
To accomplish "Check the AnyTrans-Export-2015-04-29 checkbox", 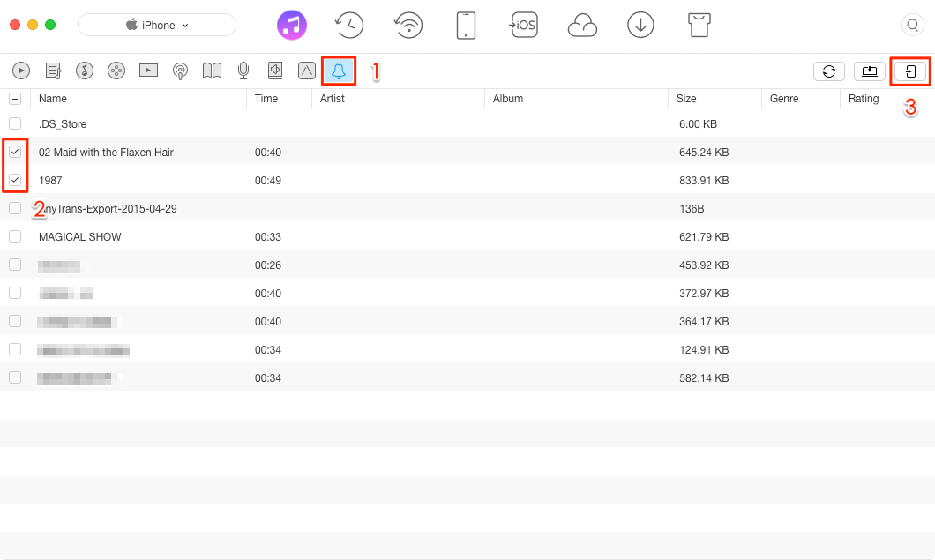I will click(16, 208).
